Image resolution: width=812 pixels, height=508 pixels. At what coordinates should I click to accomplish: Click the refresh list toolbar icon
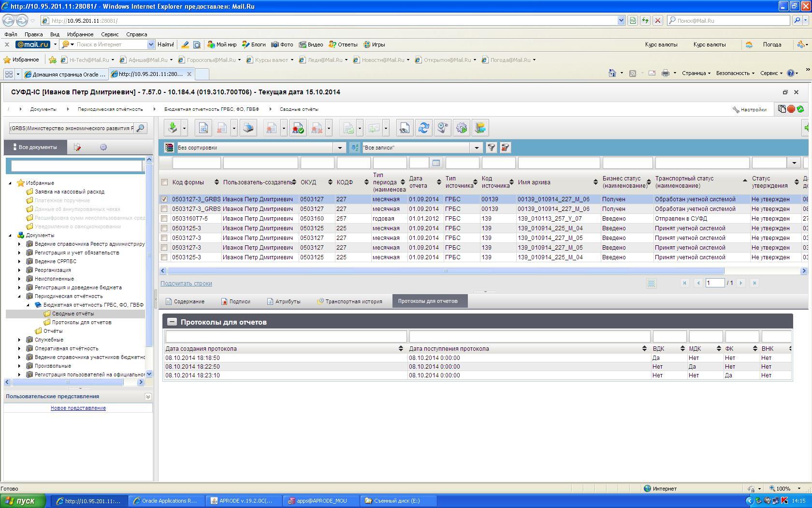click(423, 128)
